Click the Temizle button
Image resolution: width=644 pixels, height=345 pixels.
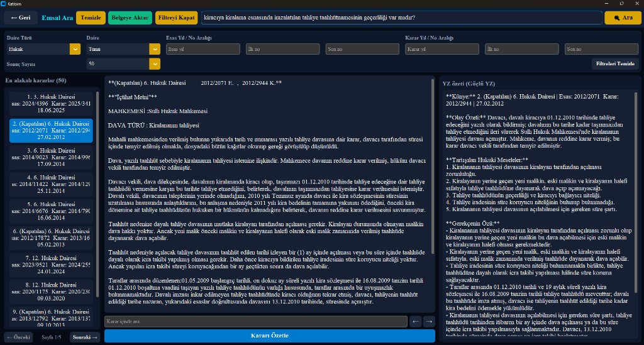pyautogui.click(x=91, y=18)
